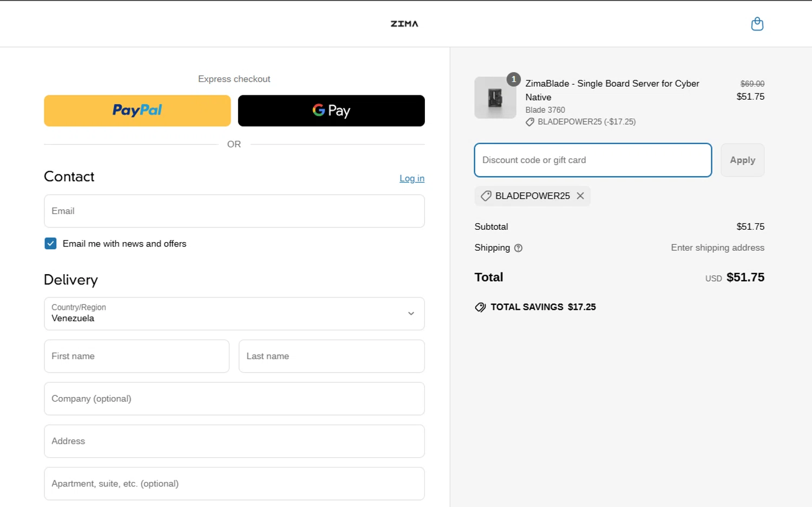
Task: Open the ZimaBlade product thumbnail
Action: tap(495, 97)
